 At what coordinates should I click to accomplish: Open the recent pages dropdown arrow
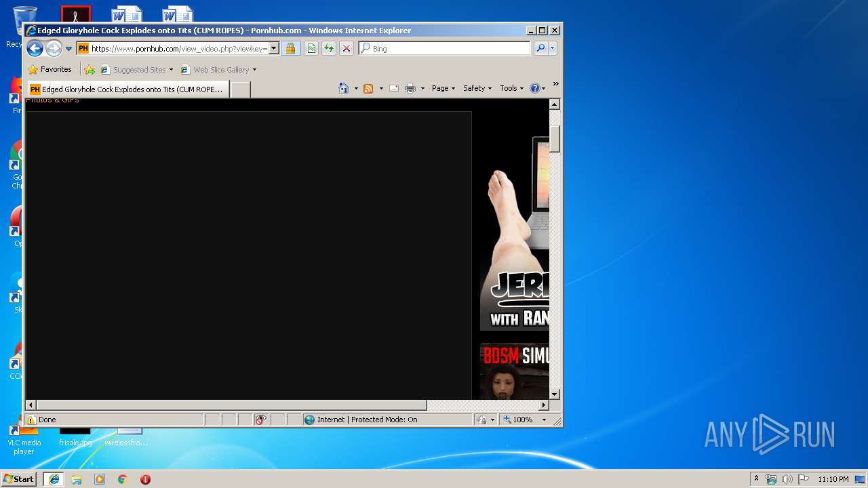click(68, 49)
